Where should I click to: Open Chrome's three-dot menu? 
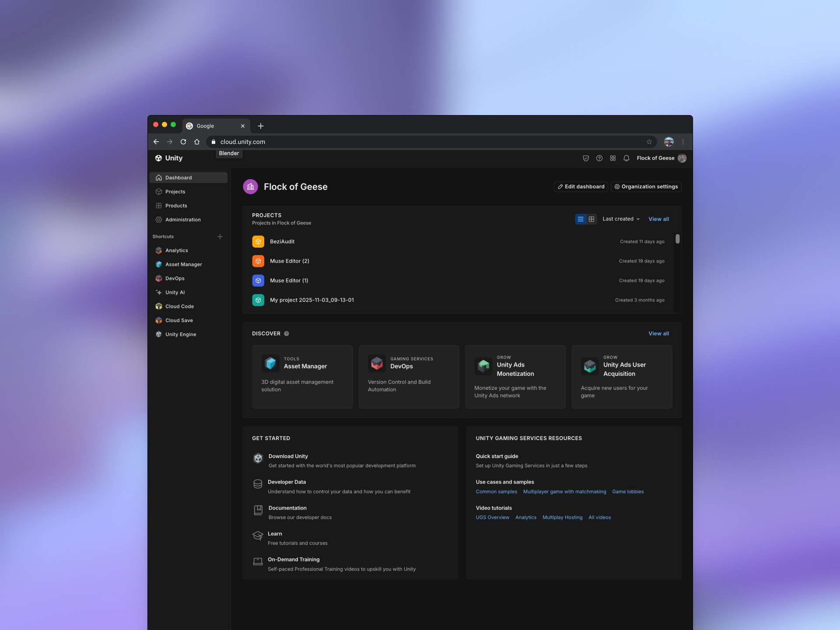pos(683,142)
